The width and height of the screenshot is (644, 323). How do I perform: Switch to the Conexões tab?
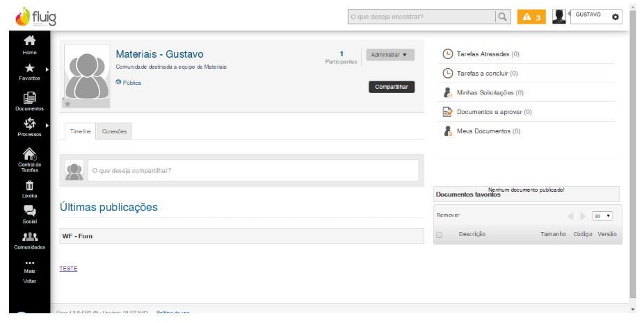114,131
